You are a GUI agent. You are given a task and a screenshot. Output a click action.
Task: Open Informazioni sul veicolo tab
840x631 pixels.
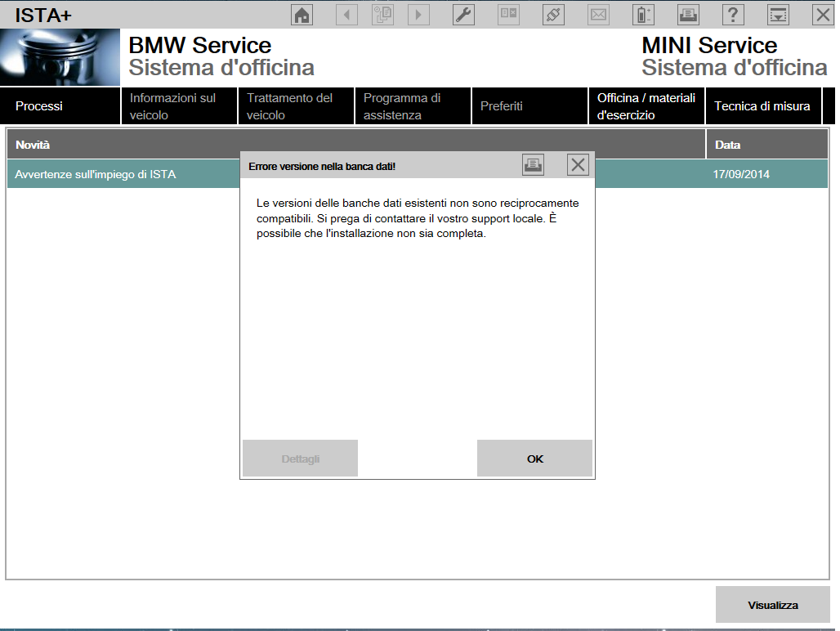coord(180,106)
